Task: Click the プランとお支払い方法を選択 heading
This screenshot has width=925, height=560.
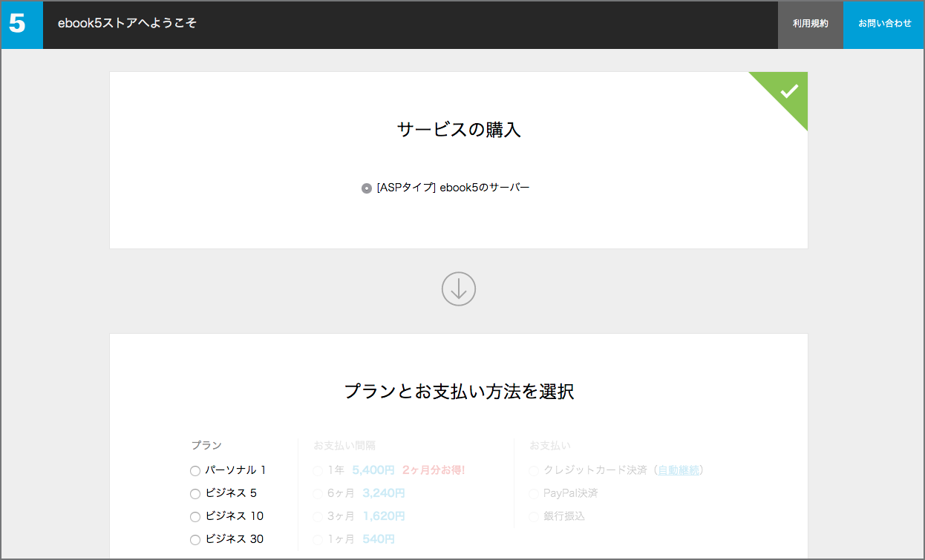Action: [x=459, y=392]
